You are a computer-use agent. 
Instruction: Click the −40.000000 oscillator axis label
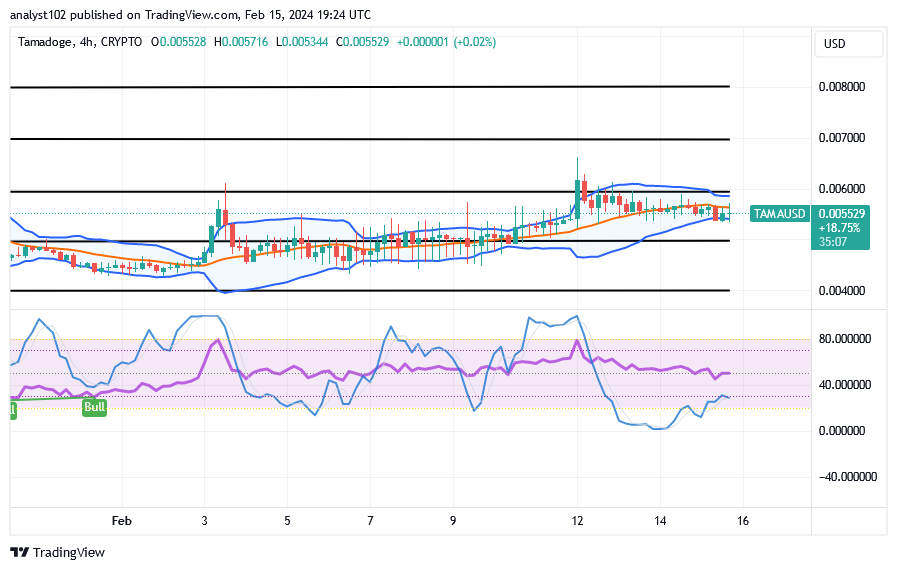(x=847, y=477)
